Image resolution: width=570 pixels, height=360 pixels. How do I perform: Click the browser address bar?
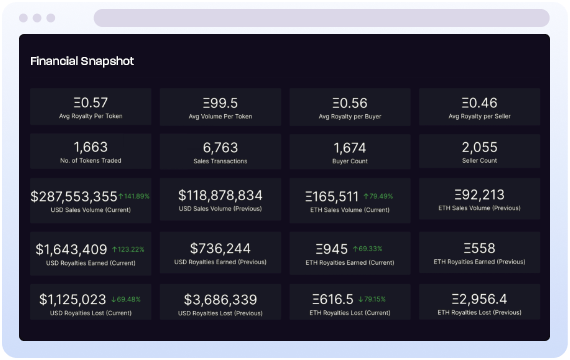click(x=321, y=18)
